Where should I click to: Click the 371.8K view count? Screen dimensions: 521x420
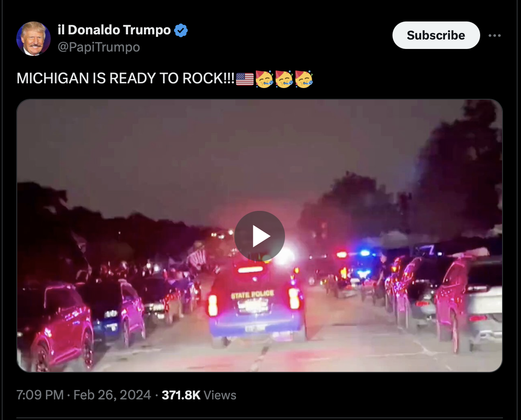pyautogui.click(x=181, y=395)
